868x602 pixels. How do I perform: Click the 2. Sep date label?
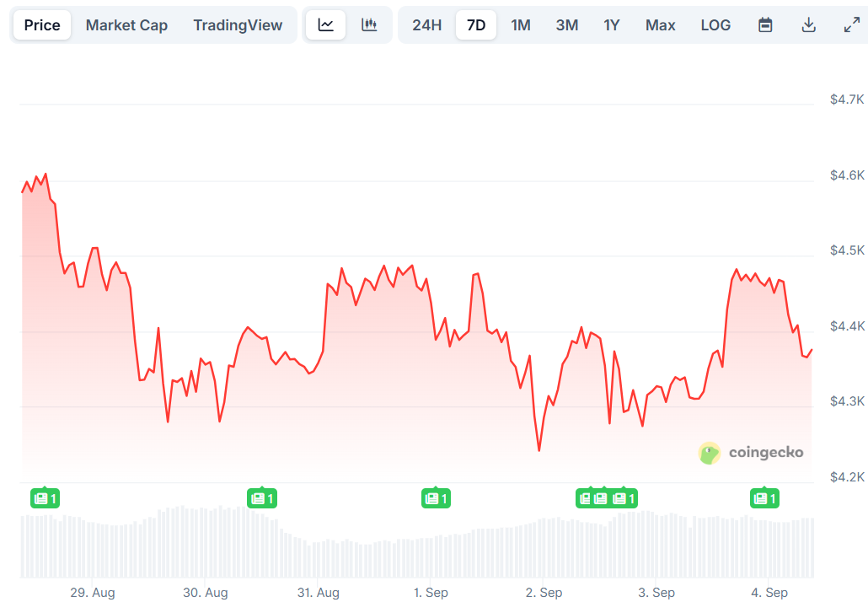tap(544, 592)
